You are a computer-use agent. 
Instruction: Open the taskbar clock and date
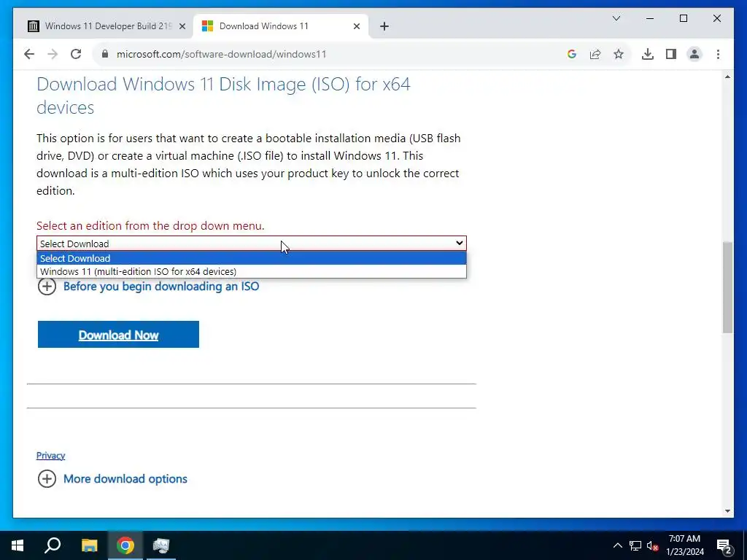coord(684,545)
